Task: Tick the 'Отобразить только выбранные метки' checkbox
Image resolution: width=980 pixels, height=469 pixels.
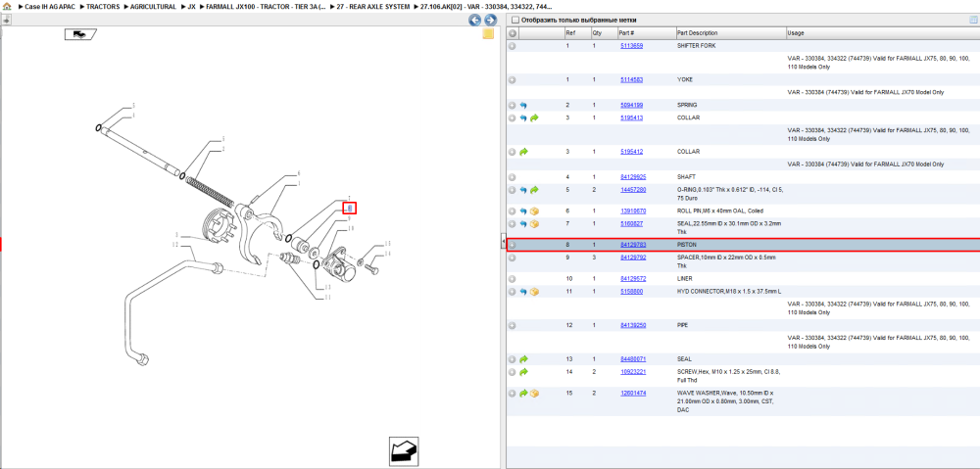Action: [x=515, y=20]
